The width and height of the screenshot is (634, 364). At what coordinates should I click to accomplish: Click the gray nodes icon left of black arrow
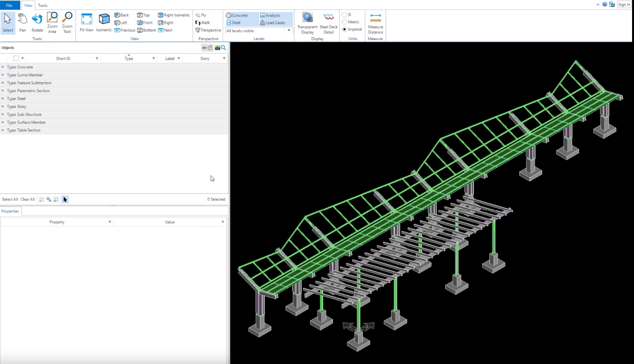coord(56,199)
